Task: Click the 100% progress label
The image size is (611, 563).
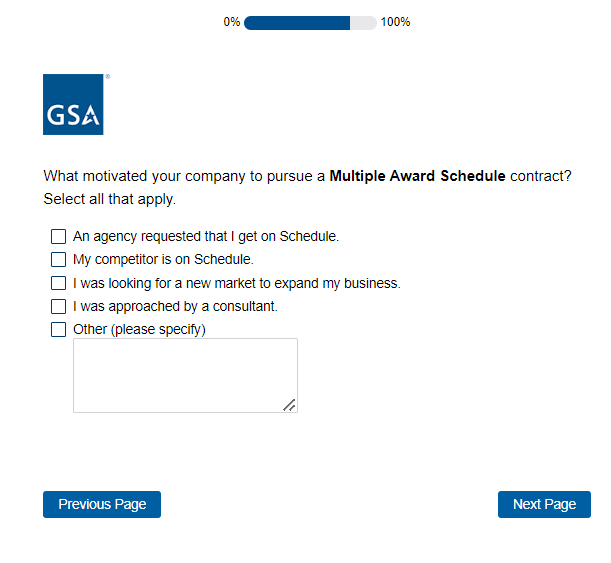Action: tap(395, 22)
